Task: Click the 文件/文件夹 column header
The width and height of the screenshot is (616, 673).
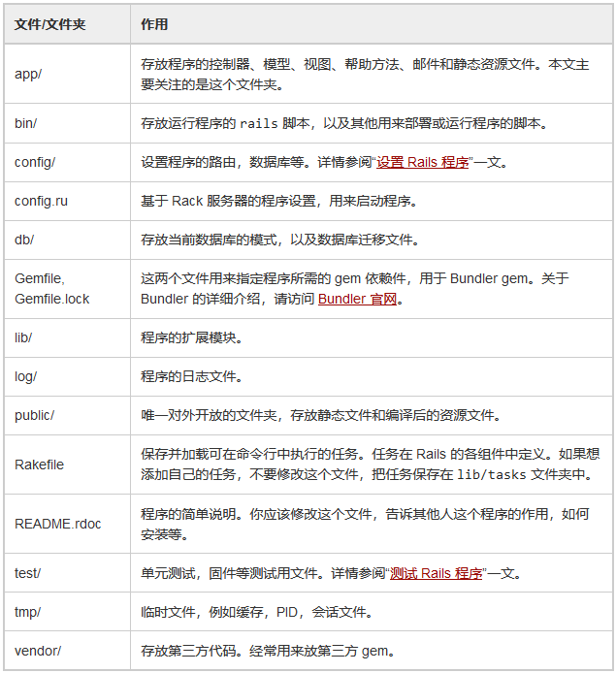Action: click(67, 24)
